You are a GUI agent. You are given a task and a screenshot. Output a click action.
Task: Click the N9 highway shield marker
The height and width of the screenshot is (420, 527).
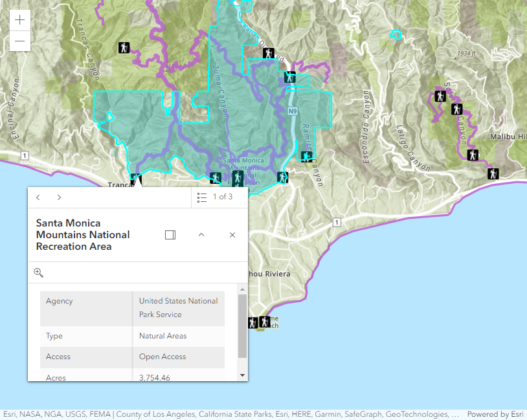tap(293, 111)
